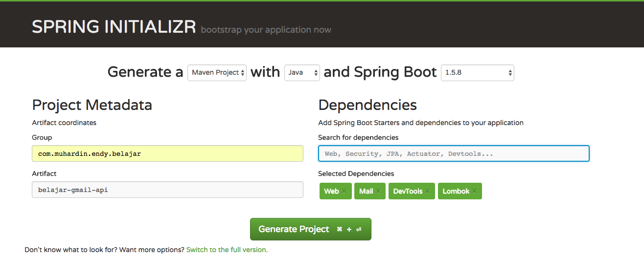The image size is (644, 279).
Task: Remove the Lombok dependency via its x
Action: pos(474,191)
